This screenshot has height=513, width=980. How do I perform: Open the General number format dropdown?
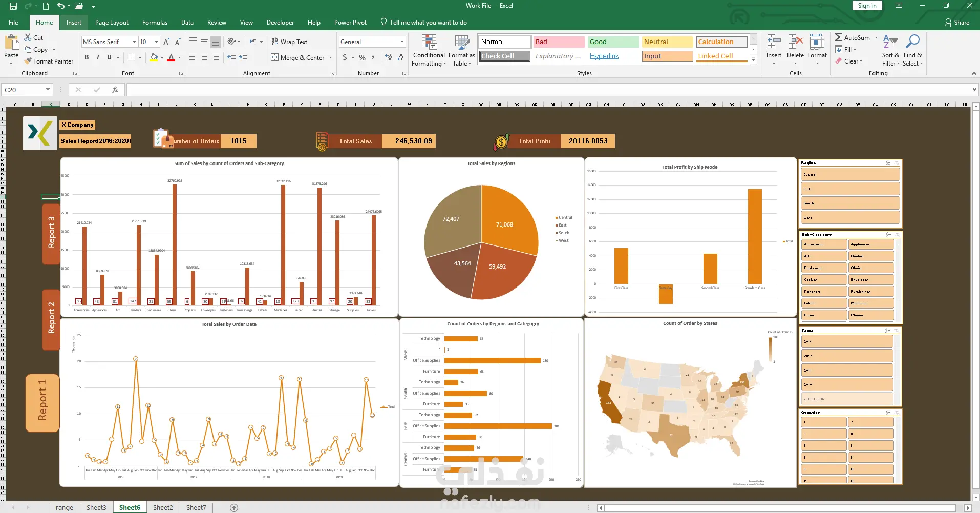tap(402, 42)
